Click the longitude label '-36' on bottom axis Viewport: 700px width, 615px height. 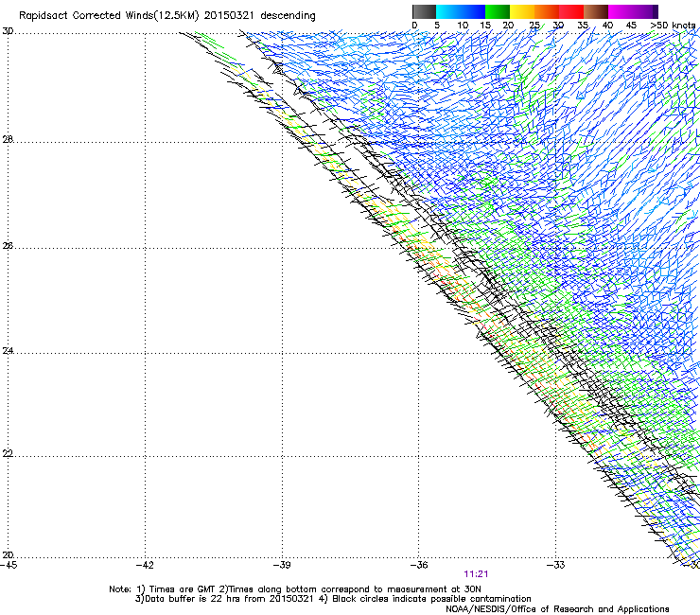coord(419,565)
